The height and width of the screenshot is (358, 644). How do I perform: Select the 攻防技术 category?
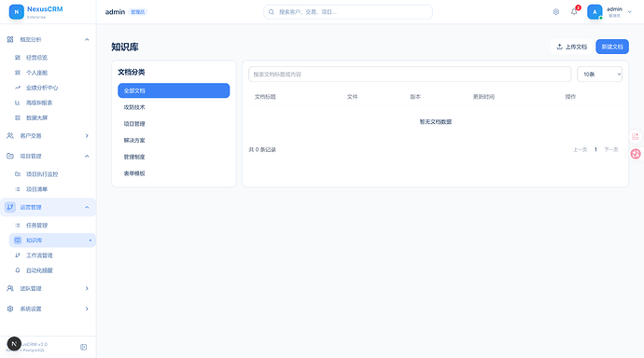click(x=174, y=107)
